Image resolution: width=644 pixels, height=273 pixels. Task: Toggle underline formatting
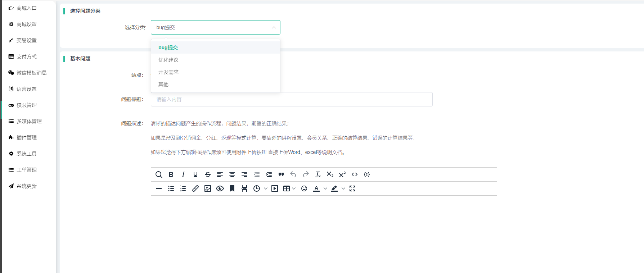195,174
